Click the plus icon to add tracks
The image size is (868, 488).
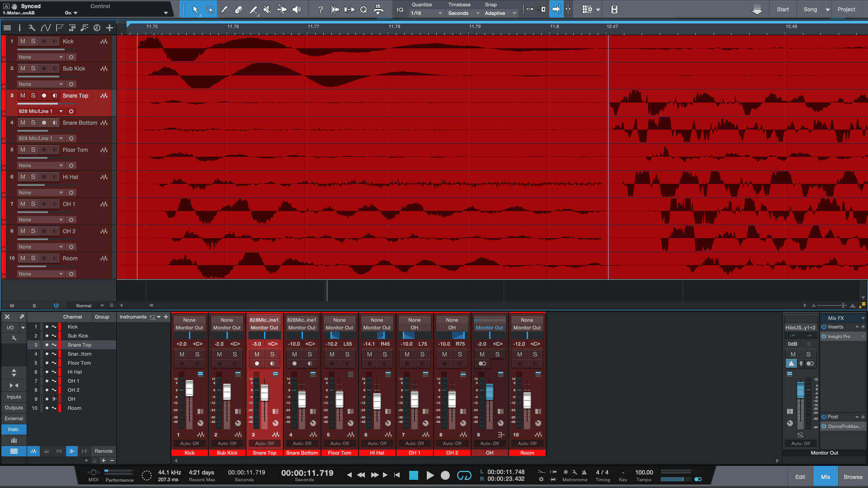[x=109, y=28]
